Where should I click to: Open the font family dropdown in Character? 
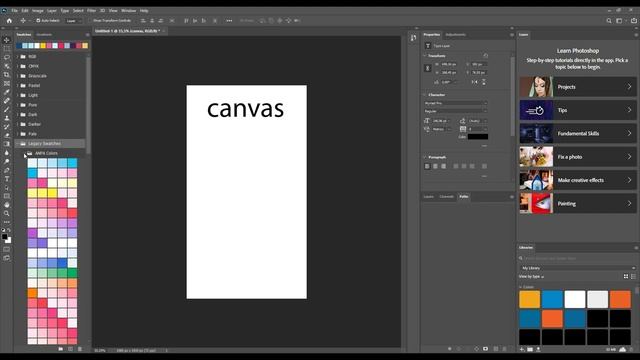click(x=456, y=103)
